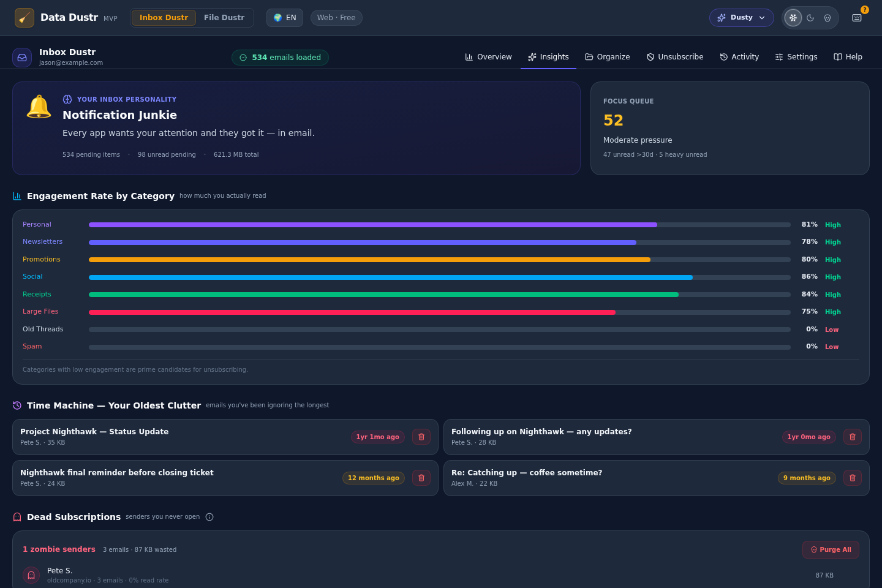Switch to the skull theme
Screen dimensions: 882x588
(827, 18)
